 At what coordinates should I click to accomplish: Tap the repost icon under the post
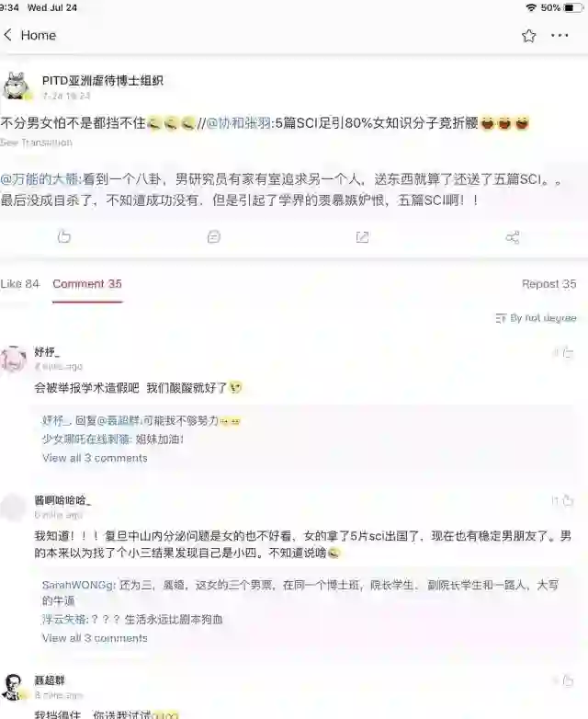click(363, 236)
